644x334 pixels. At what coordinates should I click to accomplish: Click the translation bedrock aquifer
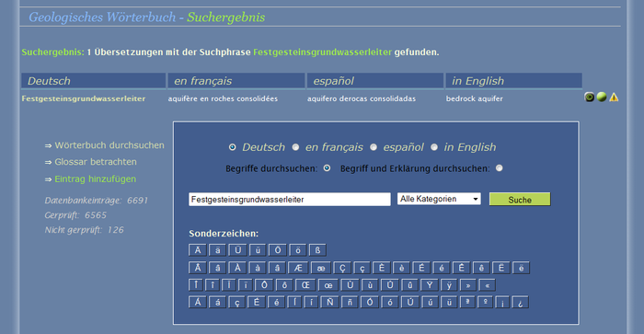(475, 98)
